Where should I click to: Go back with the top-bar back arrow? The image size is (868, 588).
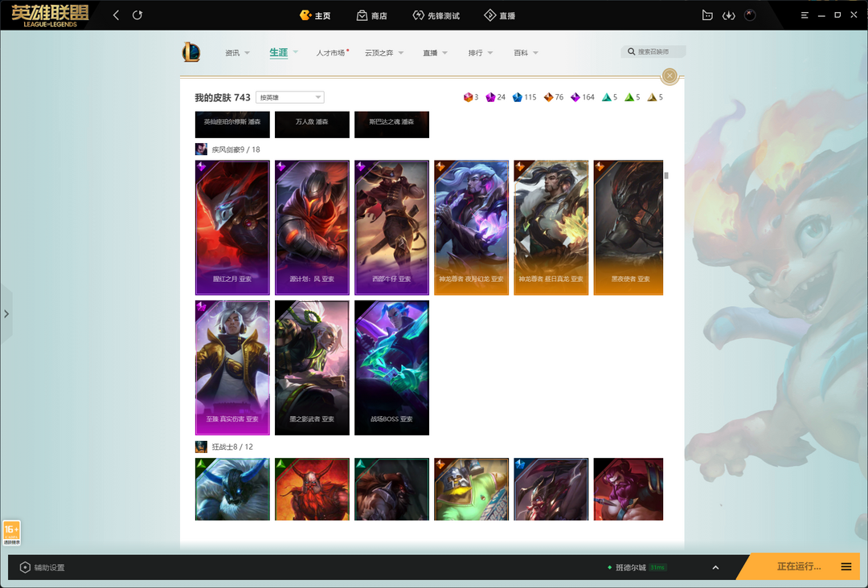click(117, 15)
